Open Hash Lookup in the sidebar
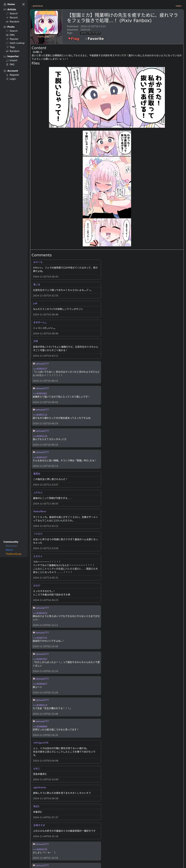 (x=17, y=43)
